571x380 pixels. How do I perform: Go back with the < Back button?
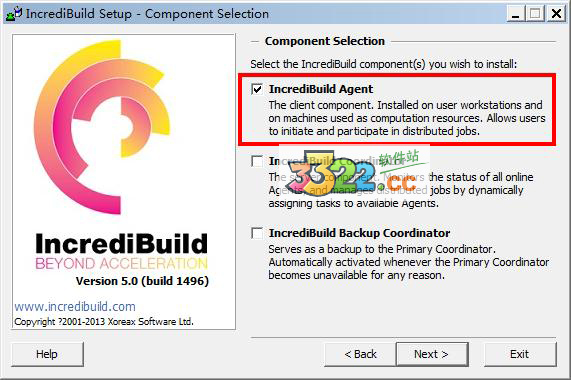point(360,354)
